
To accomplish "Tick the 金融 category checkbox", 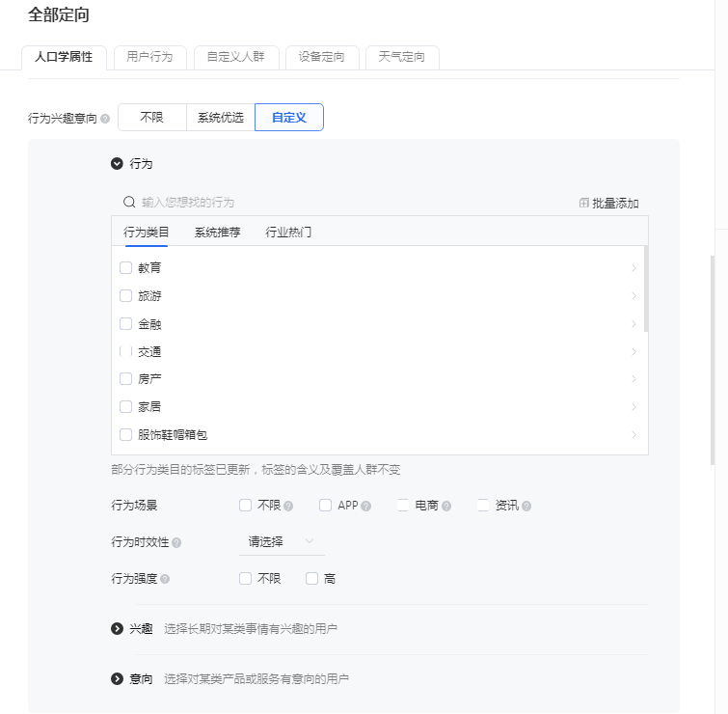I will [125, 324].
